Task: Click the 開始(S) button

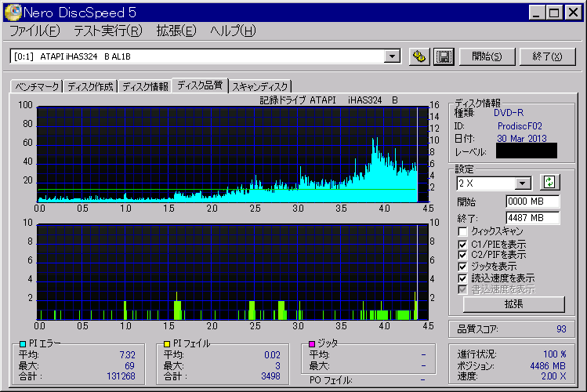Action: click(487, 56)
